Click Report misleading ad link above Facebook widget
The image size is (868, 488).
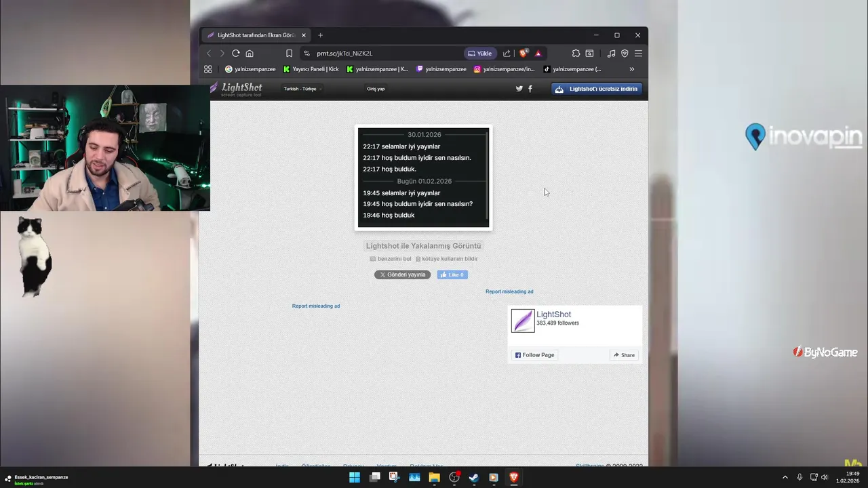509,291
